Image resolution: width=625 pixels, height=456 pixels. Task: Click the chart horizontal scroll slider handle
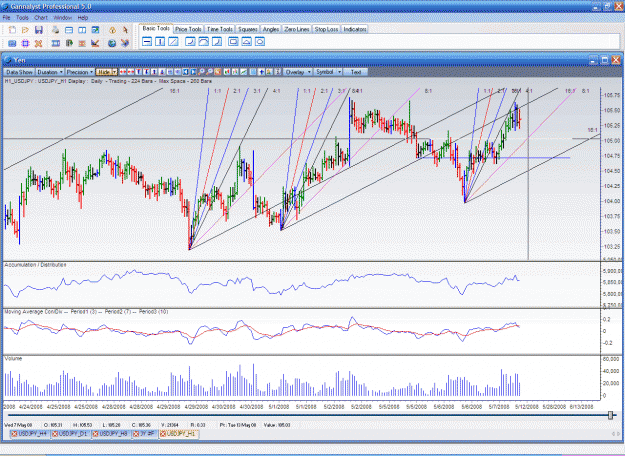coord(610,415)
